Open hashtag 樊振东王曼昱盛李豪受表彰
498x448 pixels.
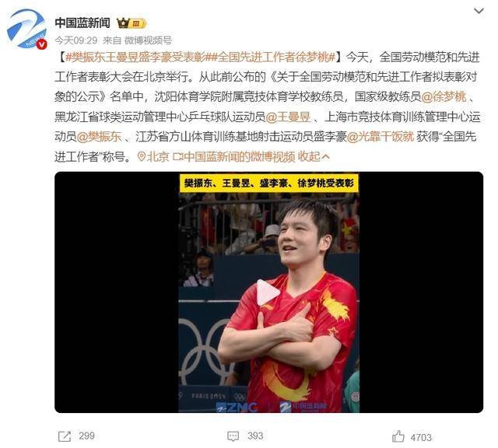pyautogui.click(x=136, y=58)
